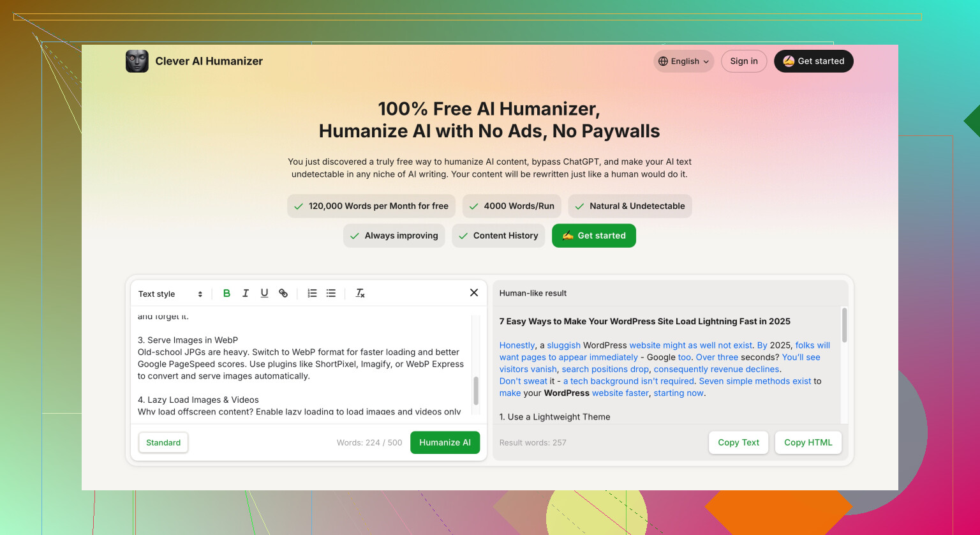980x535 pixels.
Task: Insert a link with chain icon
Action: (x=283, y=293)
